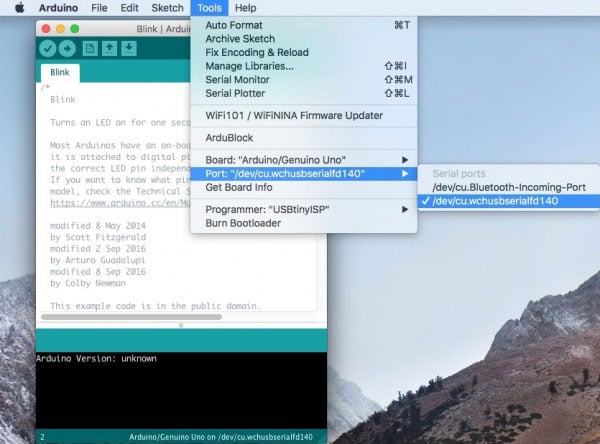Select /dev/cu.Bluetooth-Incoming-Port serial port
Screen dimensions: 600x444
509,187
